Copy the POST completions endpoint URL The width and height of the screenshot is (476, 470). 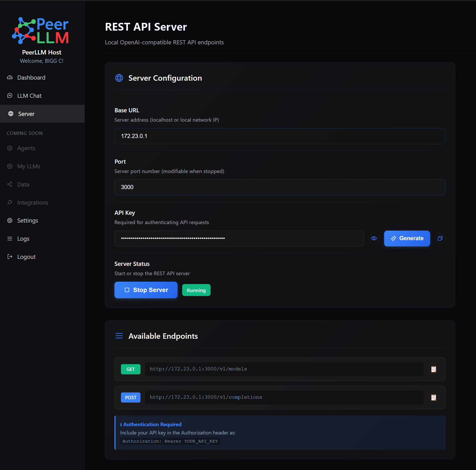[433, 397]
